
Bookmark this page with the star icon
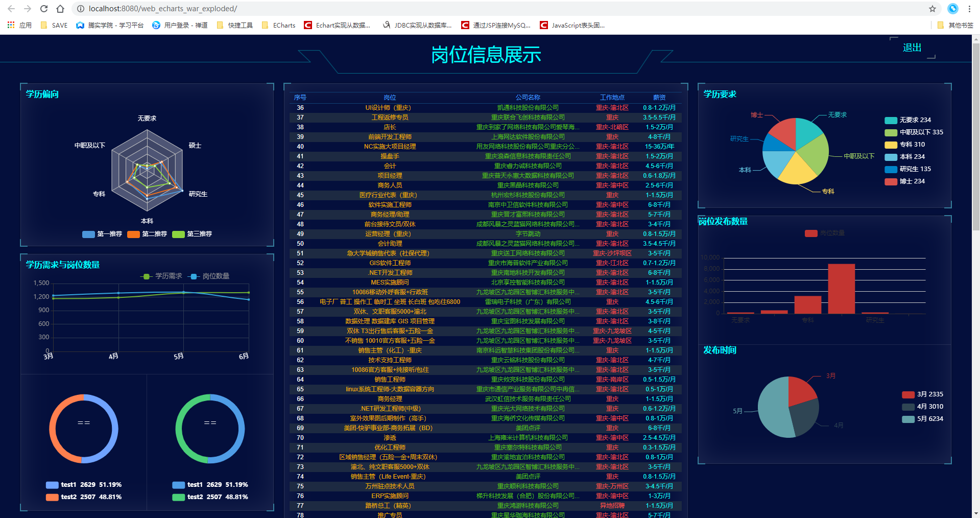[x=933, y=9]
